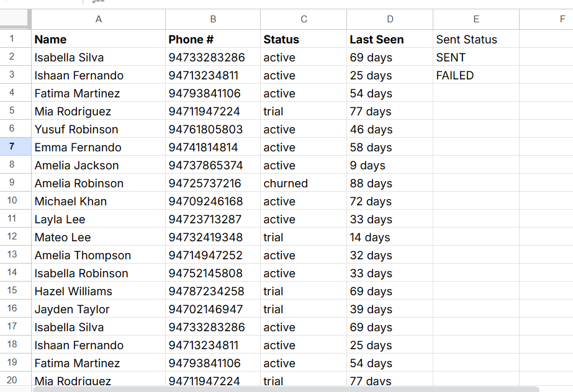
Task: Select column B header
Action: pyautogui.click(x=212, y=19)
